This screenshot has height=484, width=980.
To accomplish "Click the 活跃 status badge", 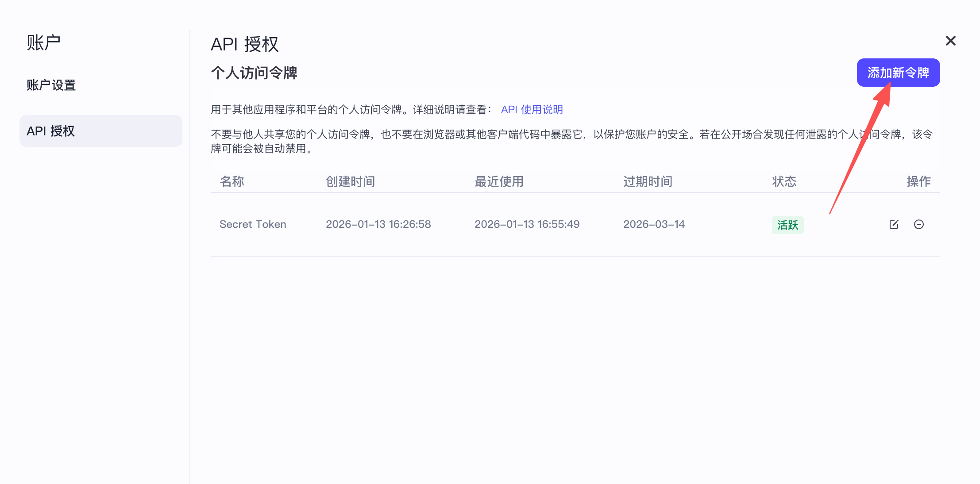I will click(787, 225).
